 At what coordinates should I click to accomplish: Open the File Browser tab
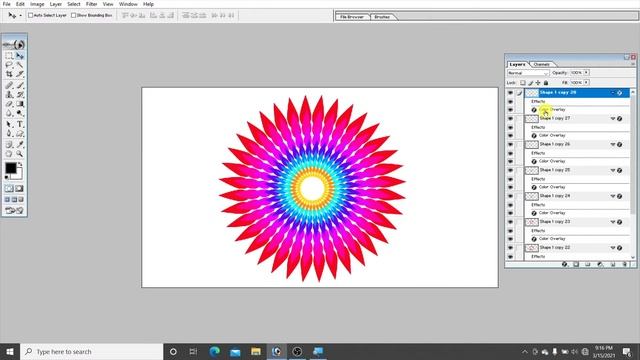pyautogui.click(x=352, y=17)
